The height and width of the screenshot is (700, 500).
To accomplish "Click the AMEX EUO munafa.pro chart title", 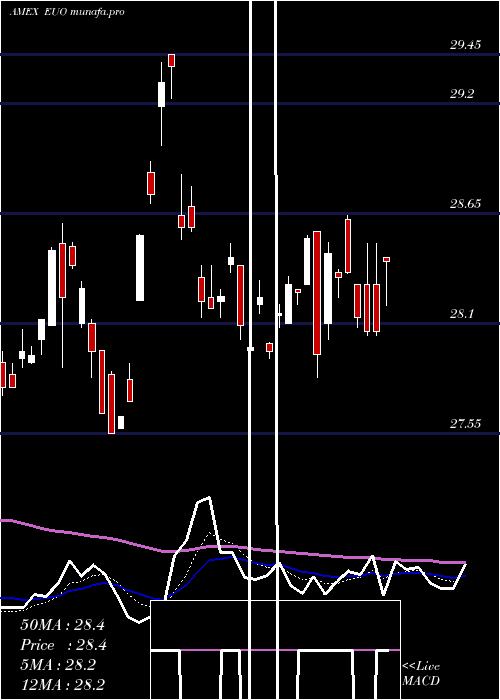I will [67, 12].
